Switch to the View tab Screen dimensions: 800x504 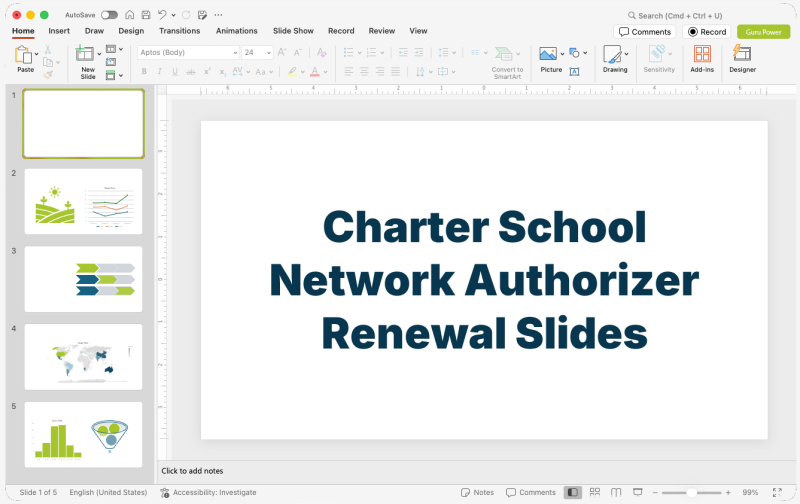418,31
